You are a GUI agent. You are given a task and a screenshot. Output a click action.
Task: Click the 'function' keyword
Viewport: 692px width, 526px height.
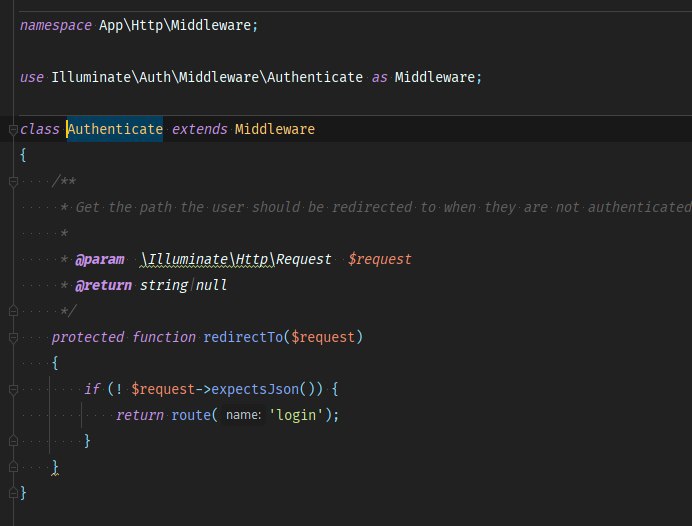(x=163, y=338)
